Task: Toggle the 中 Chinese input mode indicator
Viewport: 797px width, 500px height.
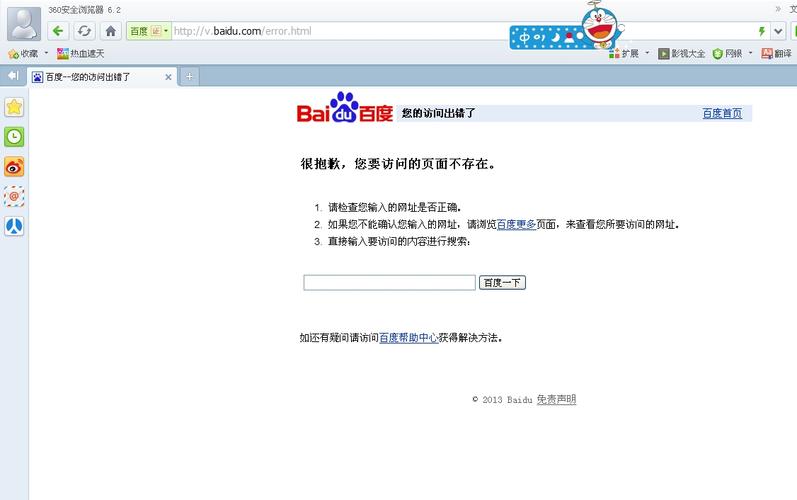Action: pyautogui.click(x=525, y=37)
